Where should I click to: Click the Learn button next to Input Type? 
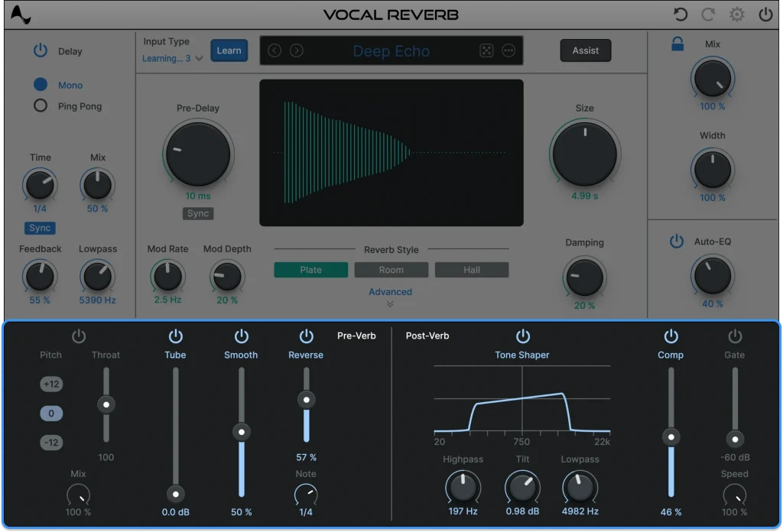(229, 50)
